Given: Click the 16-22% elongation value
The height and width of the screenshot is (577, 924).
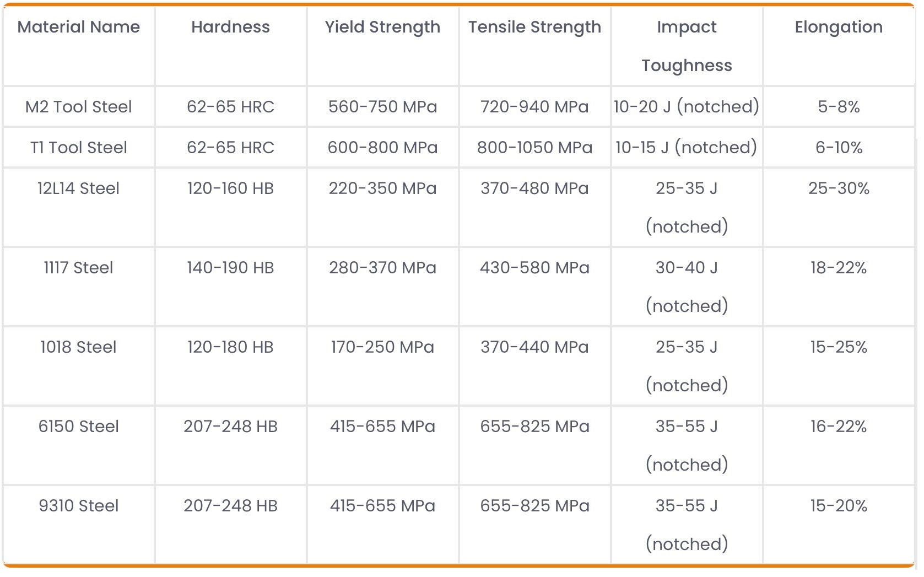Looking at the screenshot, I should point(839,426).
